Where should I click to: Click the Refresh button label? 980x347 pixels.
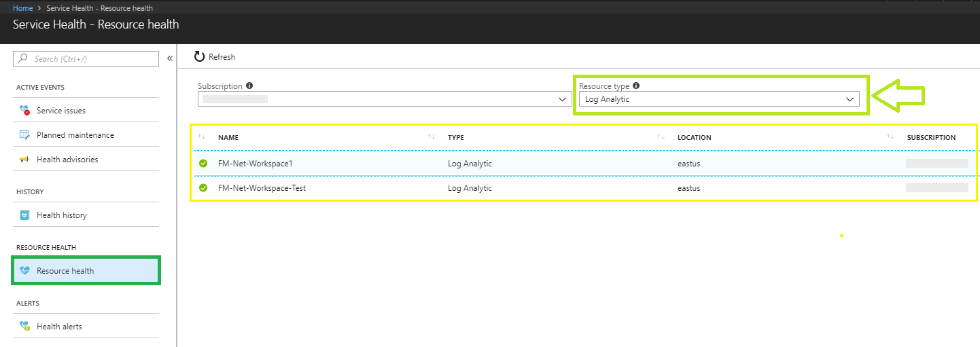pos(222,57)
